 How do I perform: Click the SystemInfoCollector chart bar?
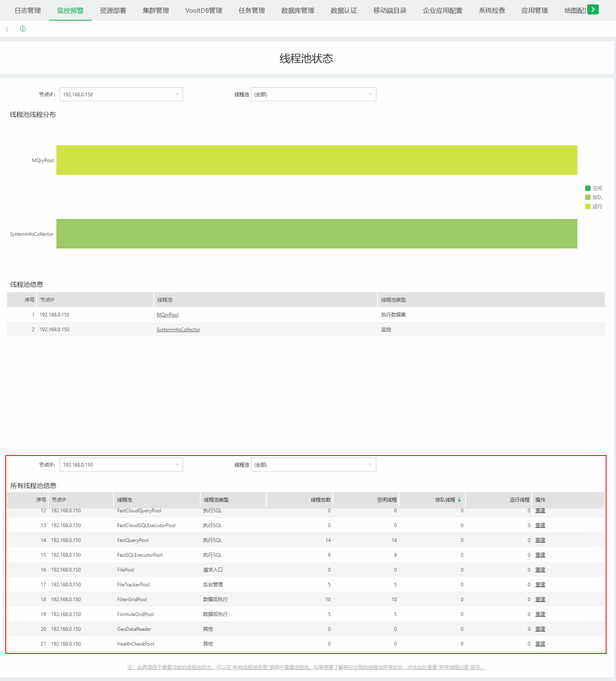click(x=317, y=234)
